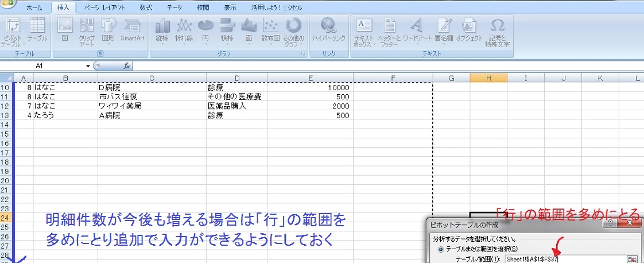Viewport: 644px width, 263px height.
Task: Click the fx insert function button
Action: click(126, 65)
